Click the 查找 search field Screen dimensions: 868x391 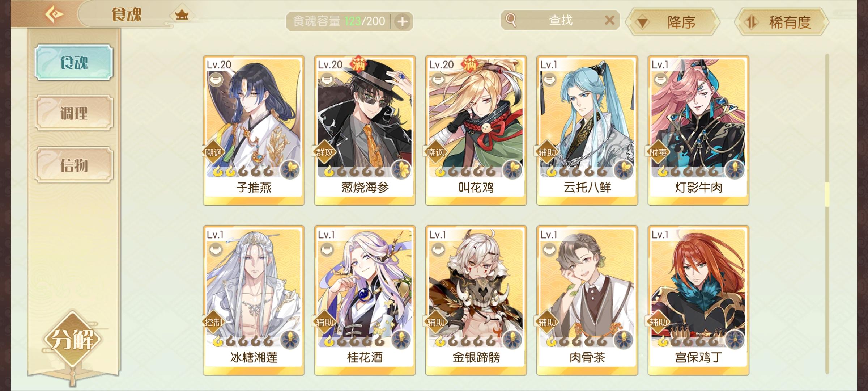[x=561, y=20]
